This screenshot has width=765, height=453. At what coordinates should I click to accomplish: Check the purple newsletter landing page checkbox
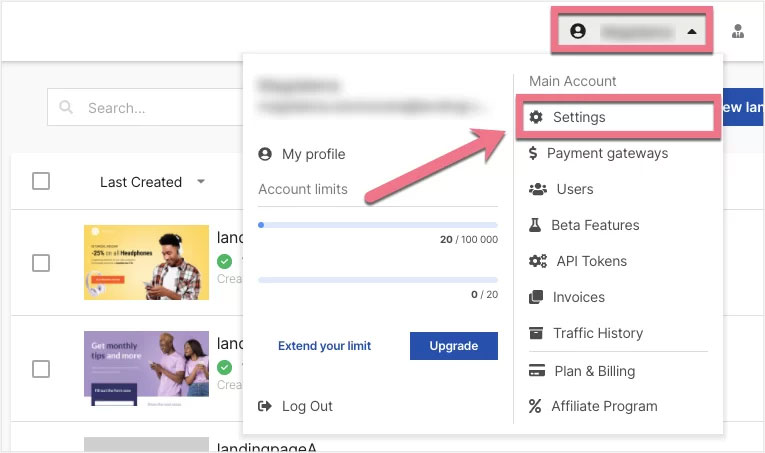coord(41,369)
